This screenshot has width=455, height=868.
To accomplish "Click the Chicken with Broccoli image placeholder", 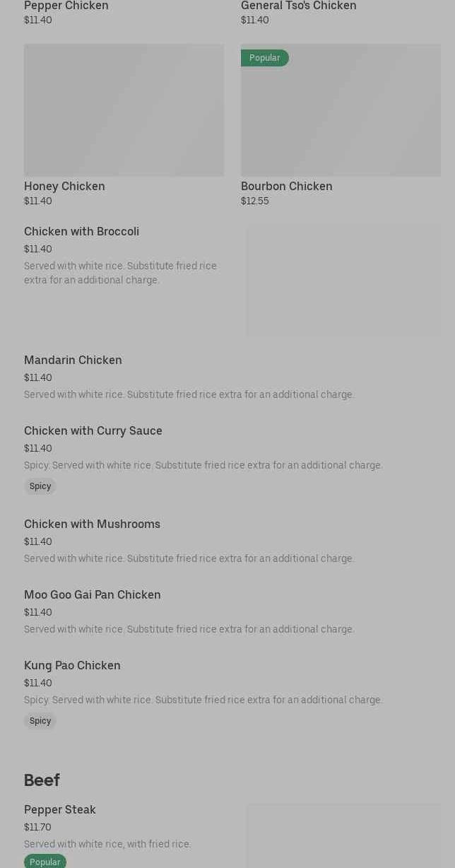I will pos(343,281).
